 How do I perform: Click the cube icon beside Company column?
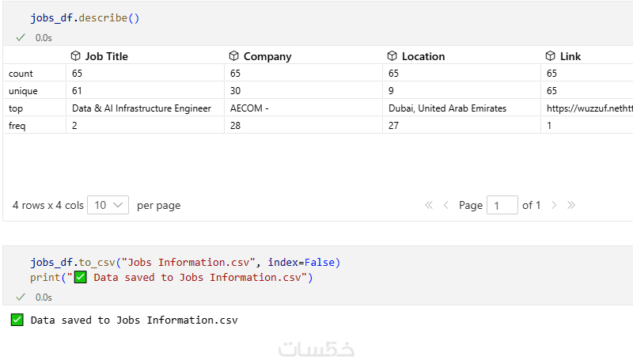click(233, 56)
